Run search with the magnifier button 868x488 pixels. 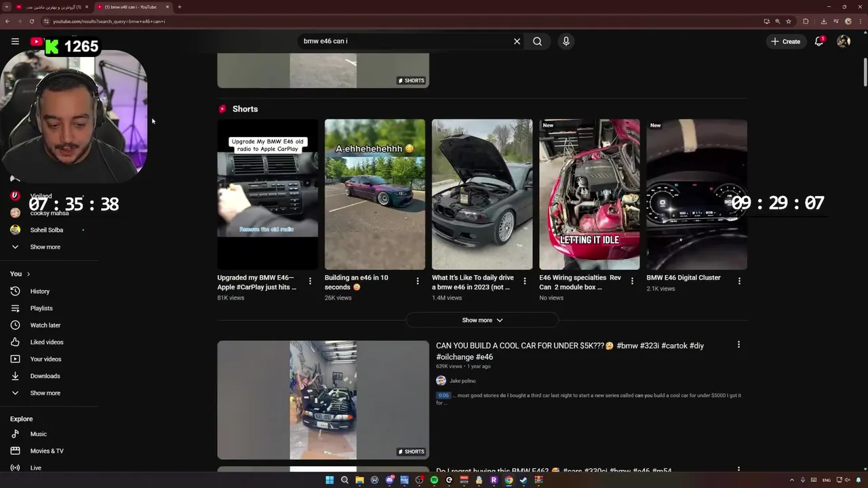tap(537, 41)
